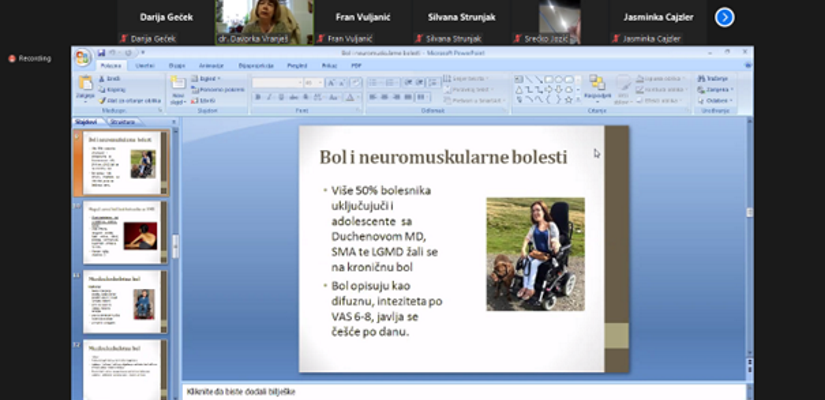Image resolution: width=825 pixels, height=400 pixels.
Task: Click Kopiraj copy button
Action: [112, 89]
